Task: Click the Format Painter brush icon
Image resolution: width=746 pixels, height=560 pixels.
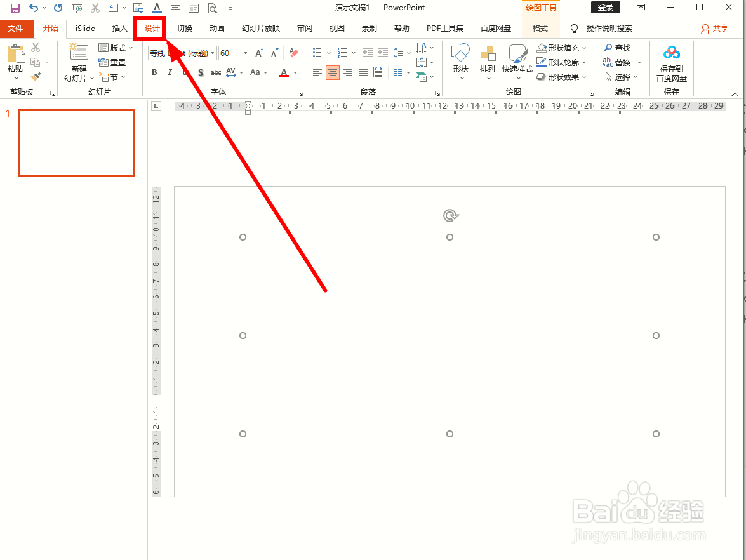Action: (36, 77)
